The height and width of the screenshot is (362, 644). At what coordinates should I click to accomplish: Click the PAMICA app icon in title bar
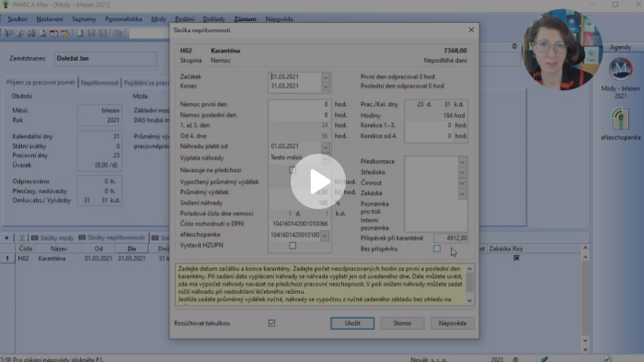(6, 5)
